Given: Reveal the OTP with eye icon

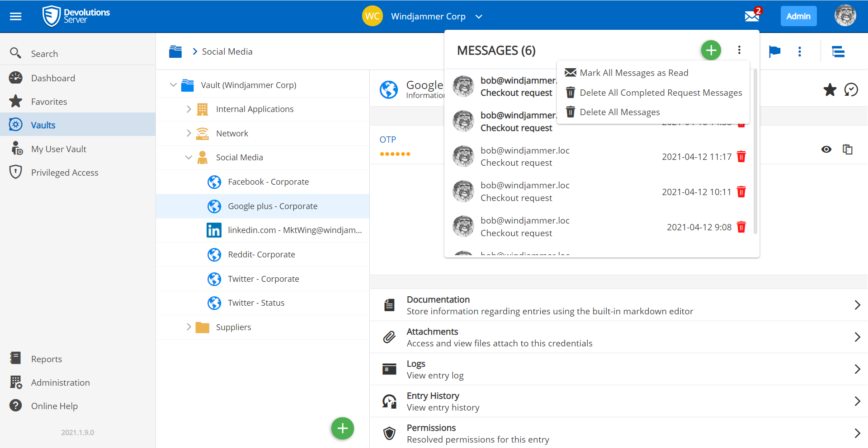Looking at the screenshot, I should coord(826,149).
